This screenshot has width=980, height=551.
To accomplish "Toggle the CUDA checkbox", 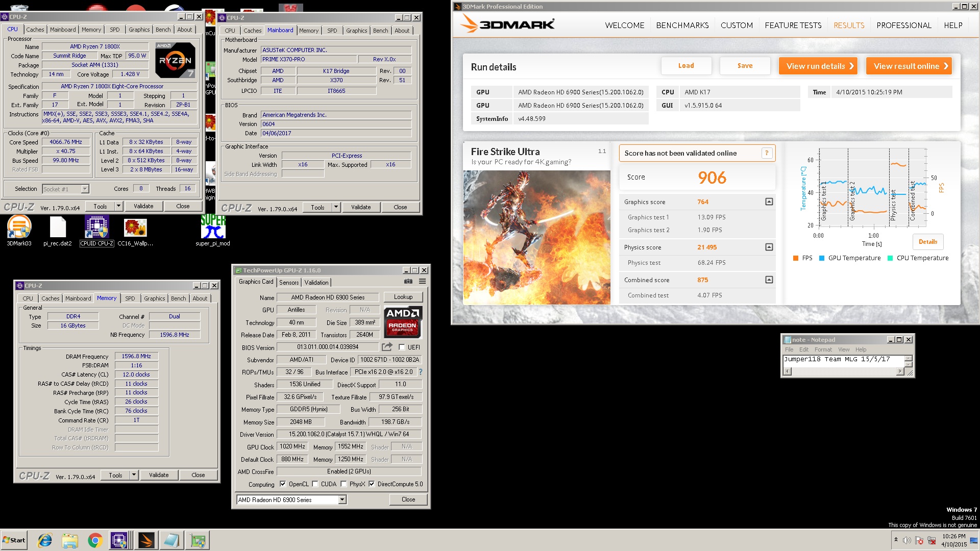I will 315,484.
